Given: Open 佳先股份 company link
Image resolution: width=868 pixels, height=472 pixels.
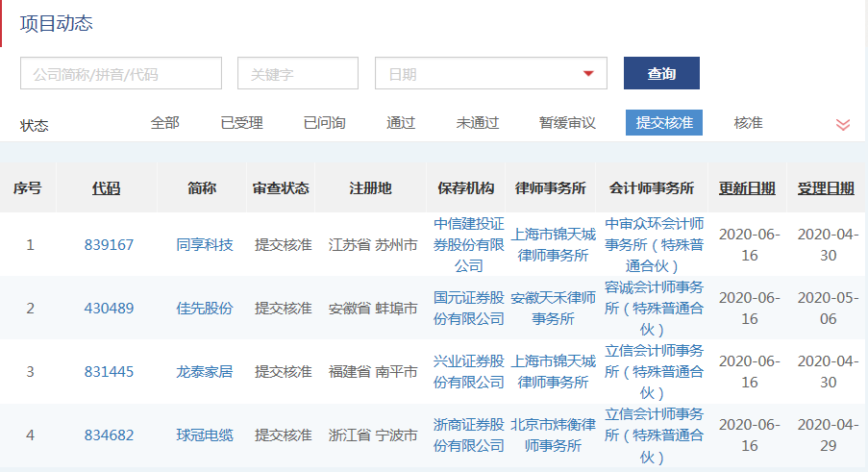Looking at the screenshot, I should pyautogui.click(x=205, y=309).
